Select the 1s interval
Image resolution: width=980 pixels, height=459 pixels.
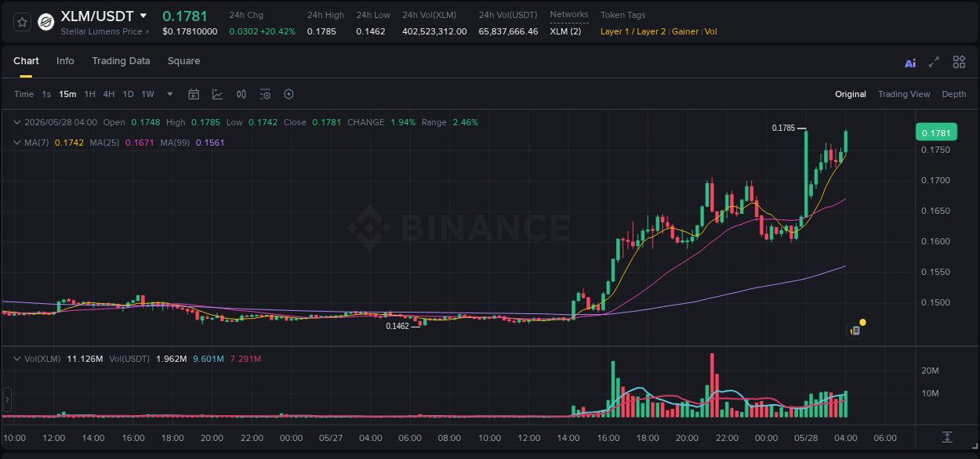click(x=46, y=94)
